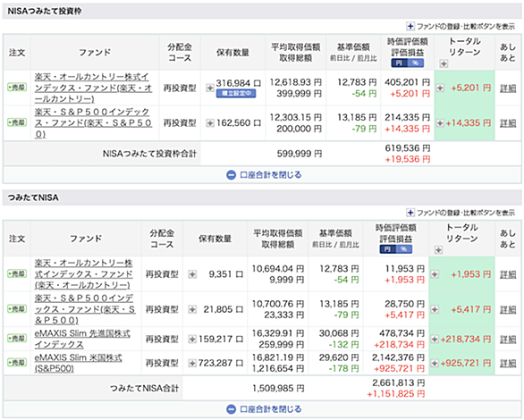Show fund register/compare buttons for つみたてNISA
This screenshot has width=524, height=420.
[461, 213]
